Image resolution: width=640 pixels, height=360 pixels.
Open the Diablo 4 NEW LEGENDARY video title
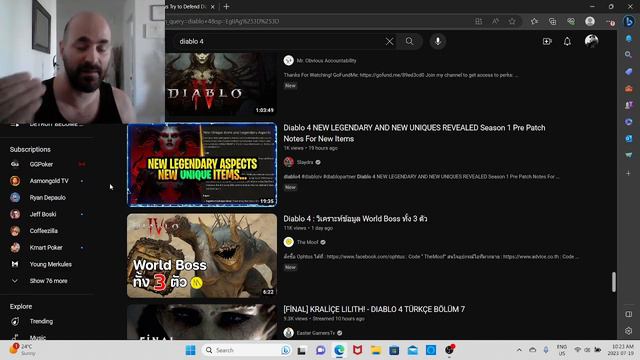tap(414, 133)
